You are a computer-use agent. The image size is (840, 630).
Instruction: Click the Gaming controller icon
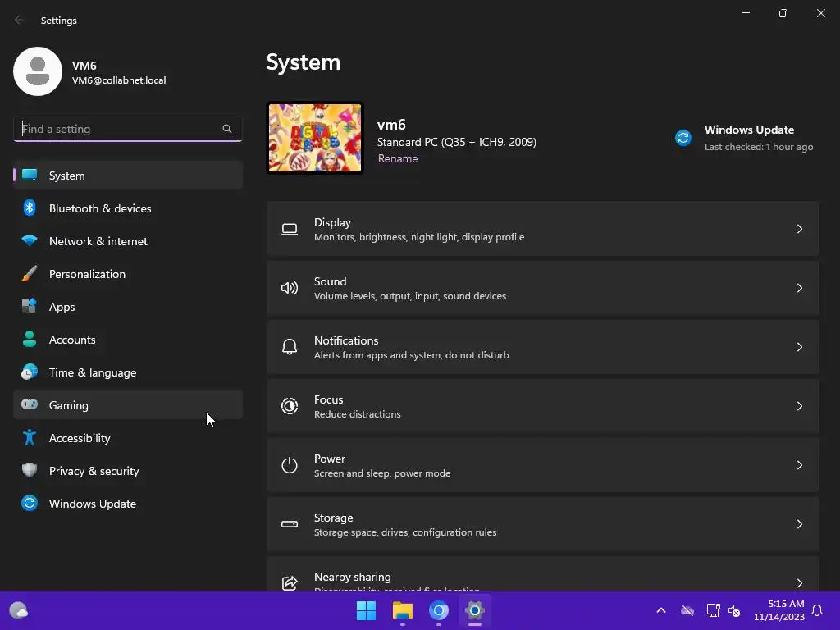[30, 404]
